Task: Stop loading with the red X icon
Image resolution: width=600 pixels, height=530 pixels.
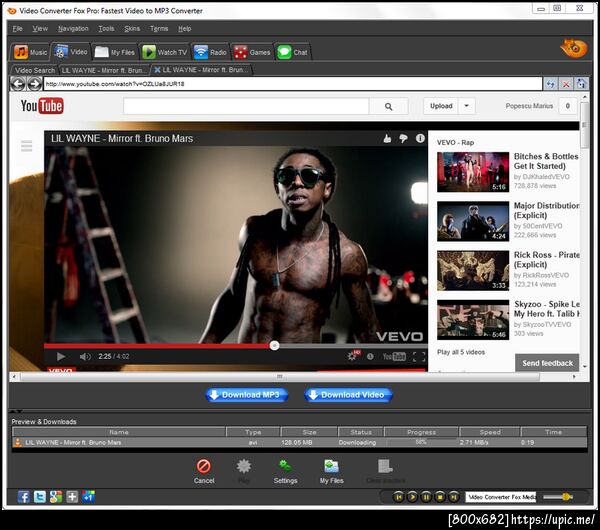Action: pyautogui.click(x=566, y=84)
